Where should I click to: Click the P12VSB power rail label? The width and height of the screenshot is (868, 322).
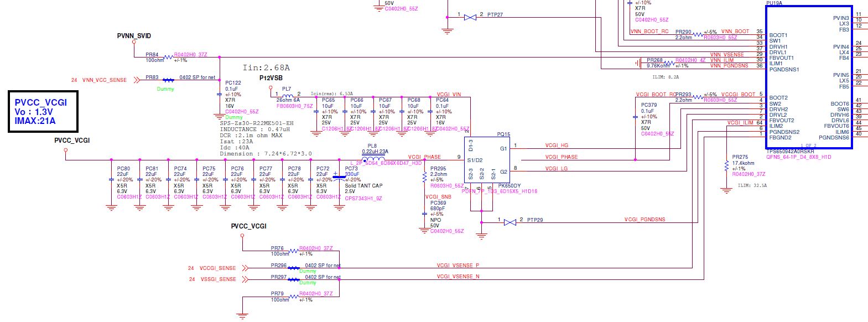pos(271,79)
